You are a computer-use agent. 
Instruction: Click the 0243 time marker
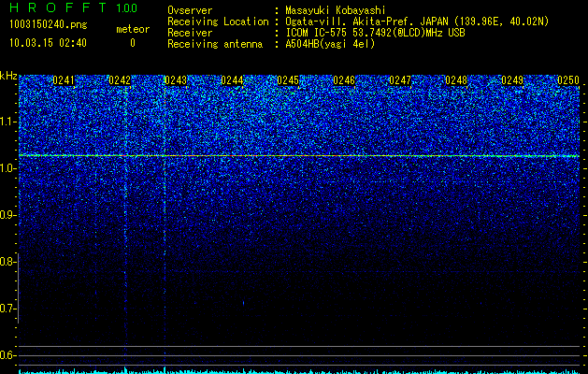[x=176, y=80]
